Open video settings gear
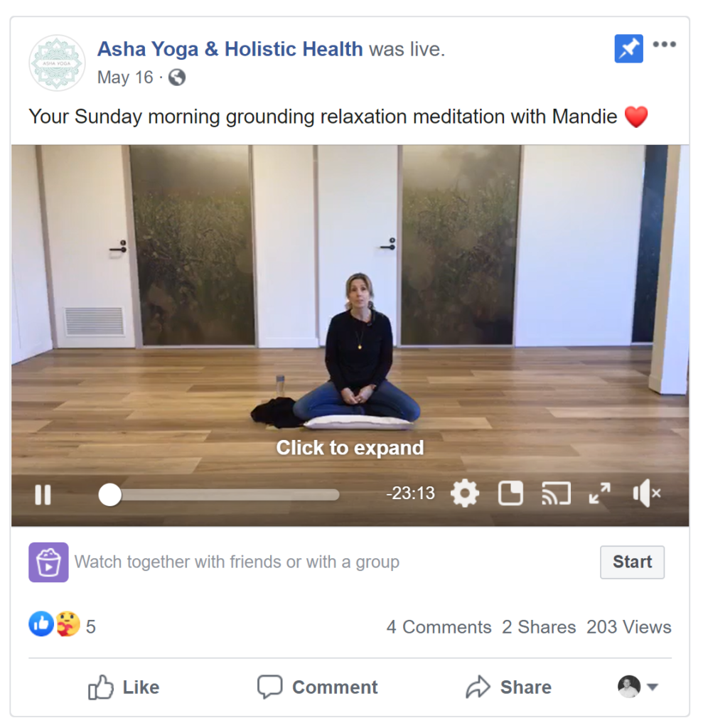 [465, 493]
